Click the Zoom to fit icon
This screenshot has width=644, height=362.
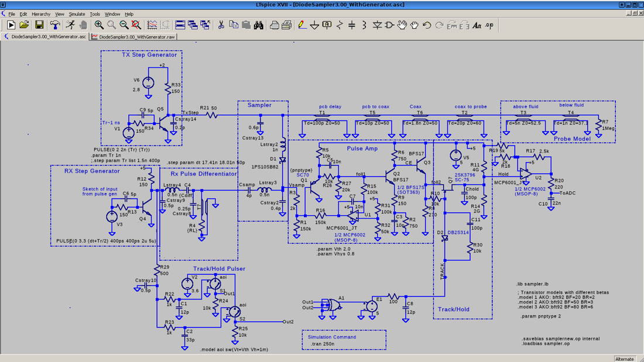click(136, 25)
